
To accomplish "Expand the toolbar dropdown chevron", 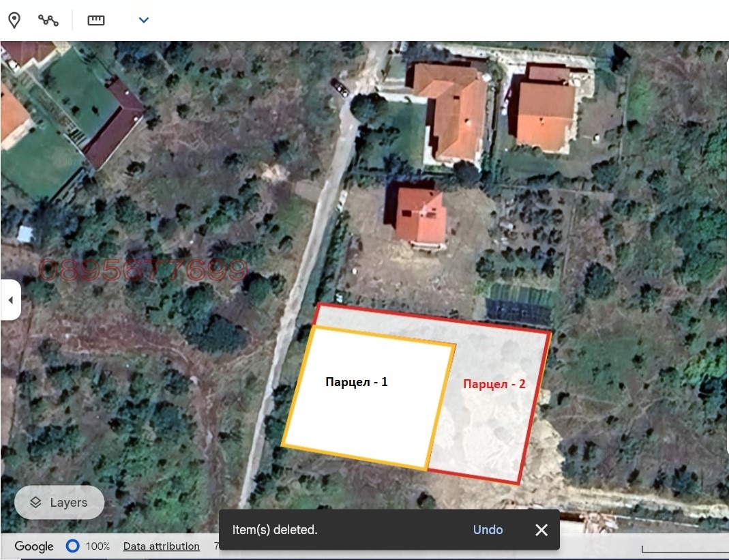I will 144,20.
